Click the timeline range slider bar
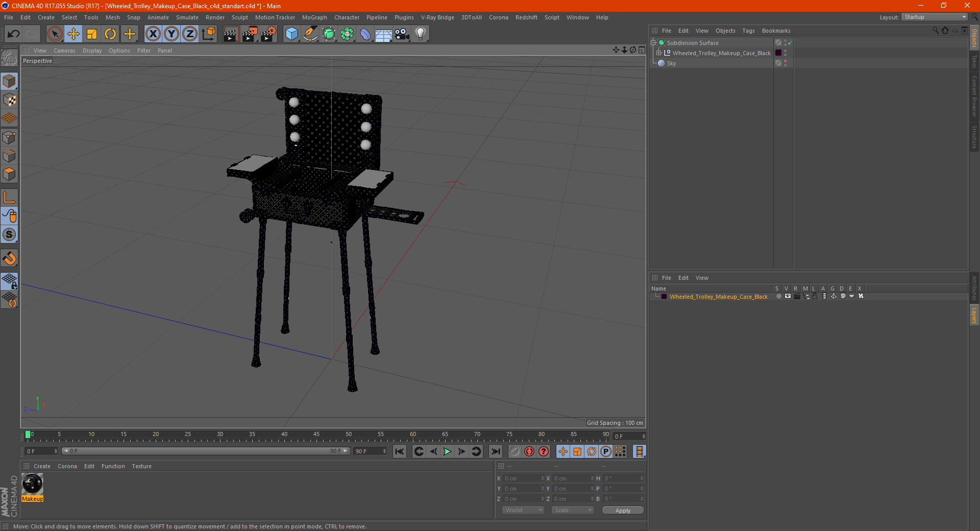 pyautogui.click(x=206, y=451)
